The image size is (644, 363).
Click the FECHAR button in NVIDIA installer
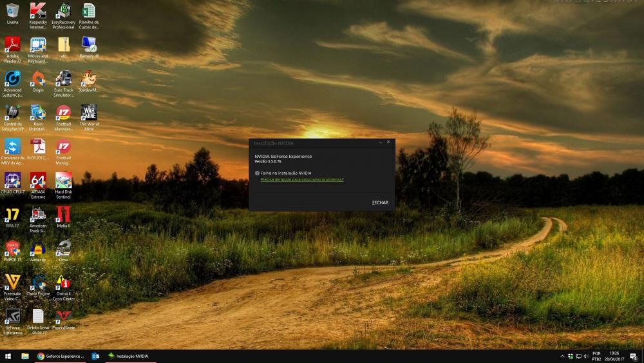tap(380, 202)
